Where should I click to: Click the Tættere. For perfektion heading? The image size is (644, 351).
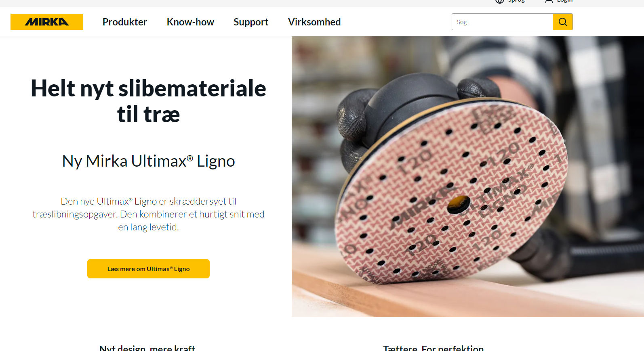tap(433, 348)
